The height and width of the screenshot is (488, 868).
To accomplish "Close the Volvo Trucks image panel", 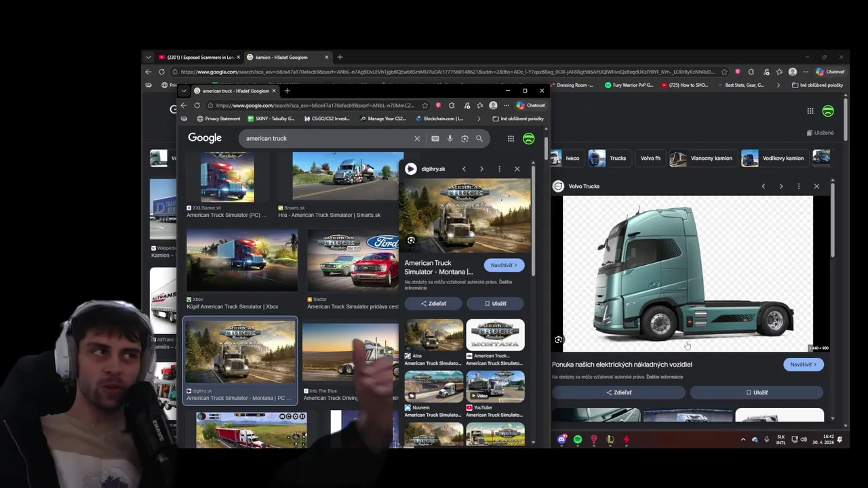I will coord(816,186).
